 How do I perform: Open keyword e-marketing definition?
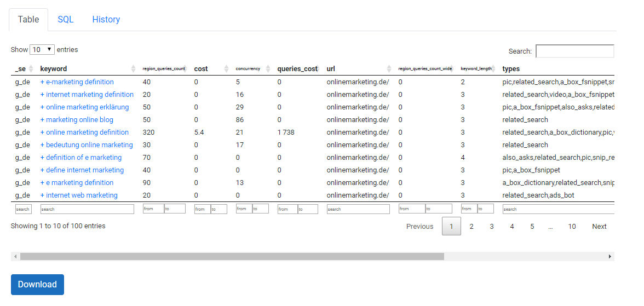click(77, 82)
